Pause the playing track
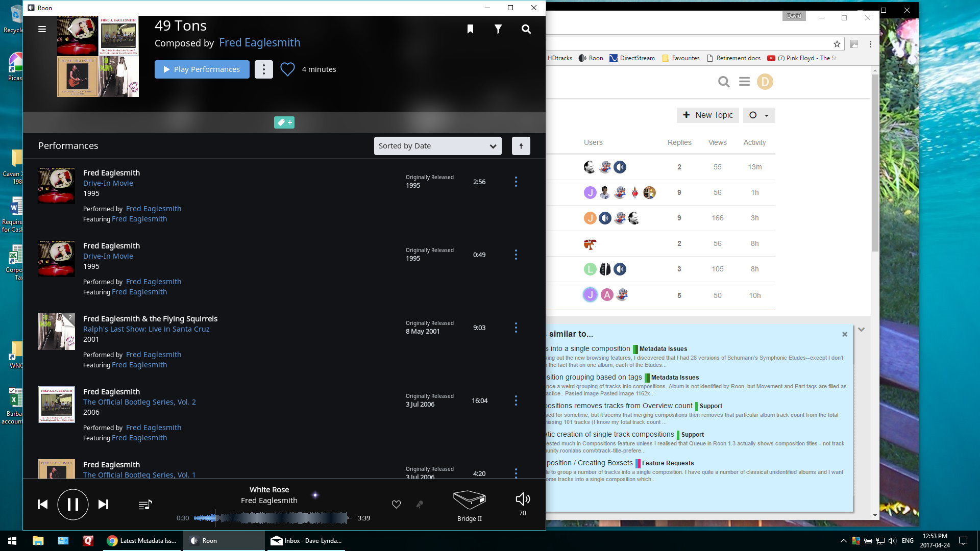Viewport: 980px width, 551px height. pos(73,505)
